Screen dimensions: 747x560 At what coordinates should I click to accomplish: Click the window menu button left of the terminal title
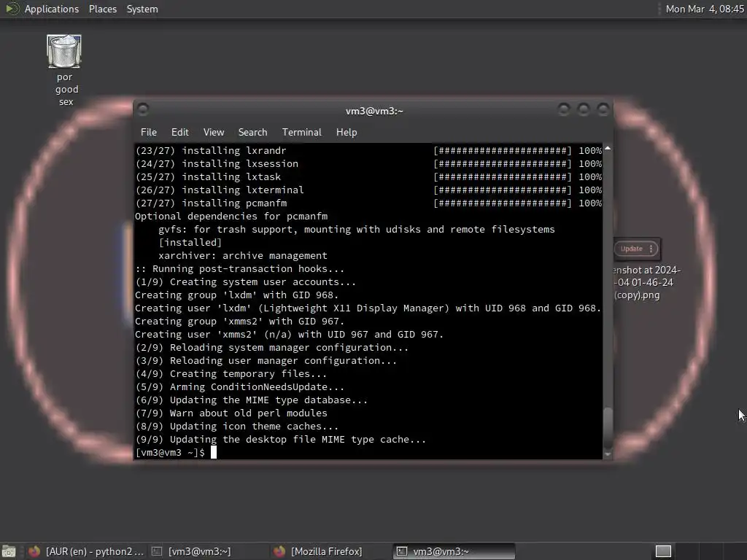(x=143, y=110)
